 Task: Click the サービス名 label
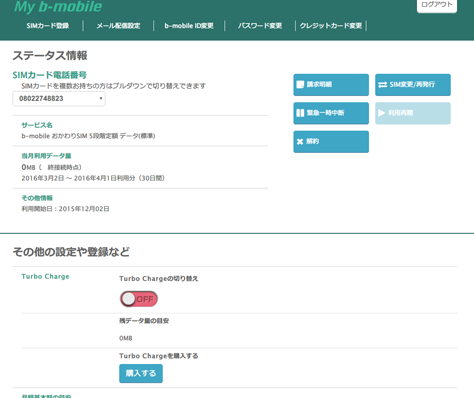click(x=37, y=125)
